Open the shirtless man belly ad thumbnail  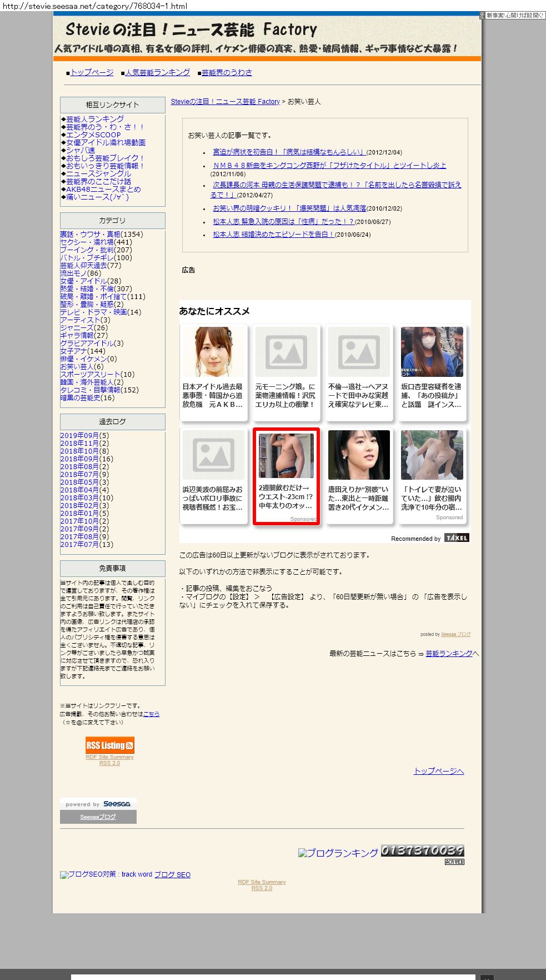point(286,456)
